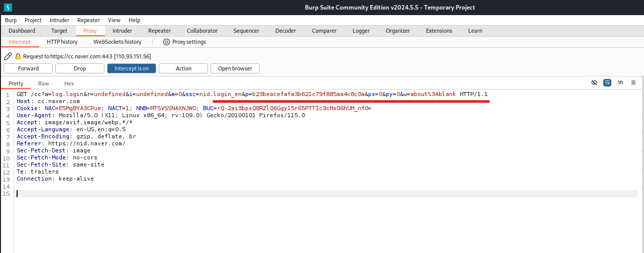This screenshot has width=644, height=253.
Task: Switch to the Decoder tab
Action: pyautogui.click(x=285, y=31)
